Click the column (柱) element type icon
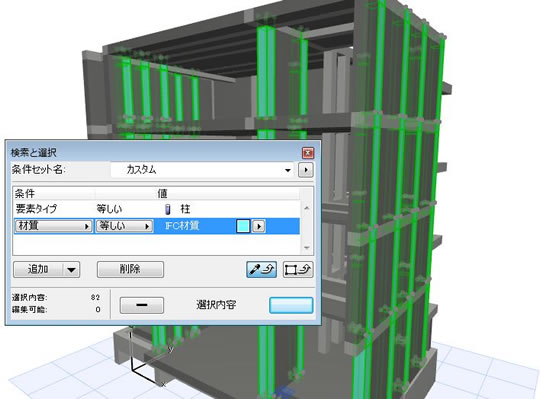 168,209
